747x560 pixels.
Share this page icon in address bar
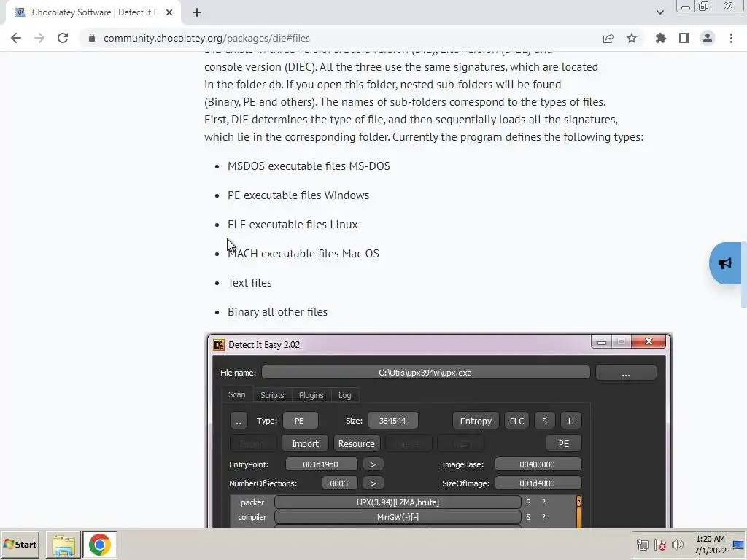click(608, 38)
